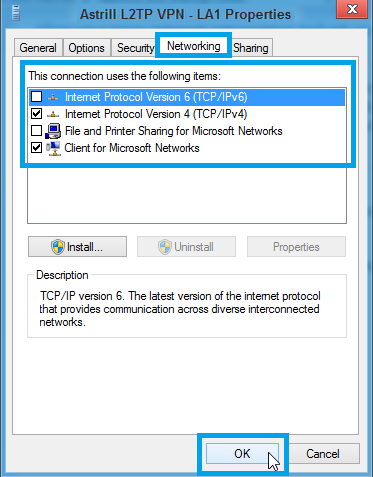Select the Internet Protocol Version 4 list row
Image resolution: width=373 pixels, height=477 pixels.
[x=187, y=114]
